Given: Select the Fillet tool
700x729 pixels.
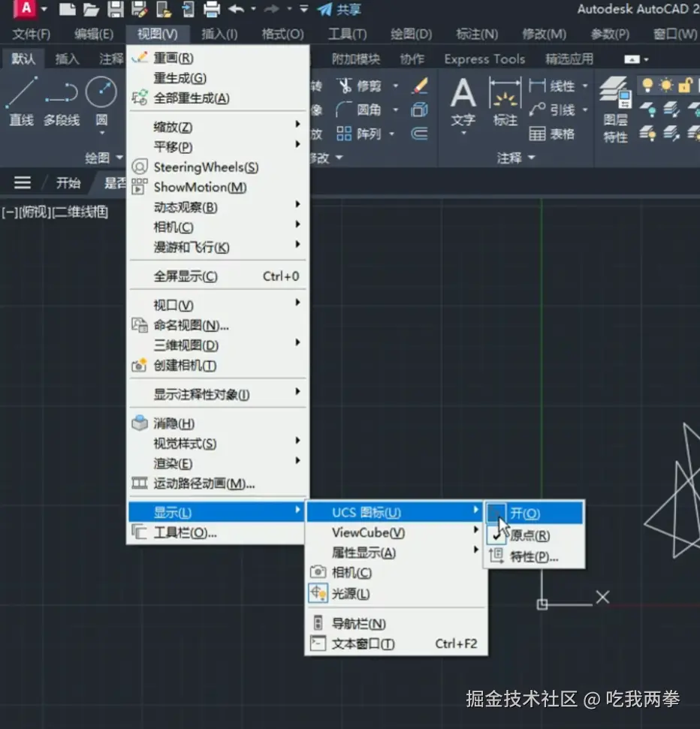Looking at the screenshot, I should coord(359,110).
